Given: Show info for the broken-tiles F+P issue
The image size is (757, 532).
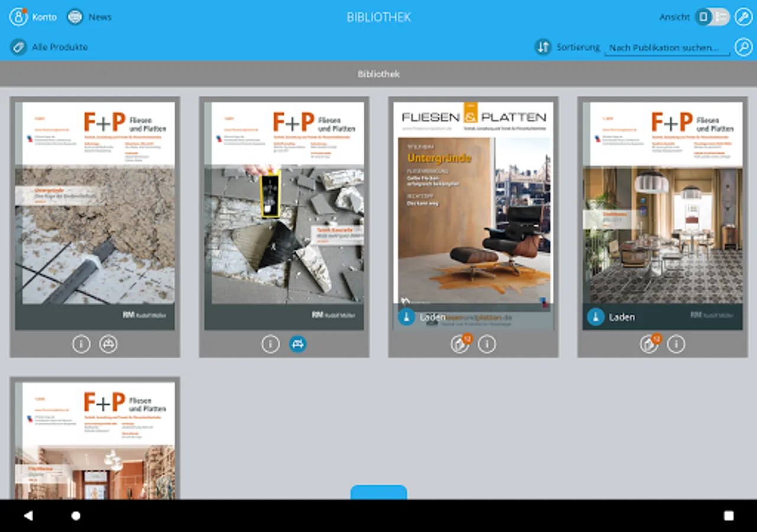Looking at the screenshot, I should point(270,344).
